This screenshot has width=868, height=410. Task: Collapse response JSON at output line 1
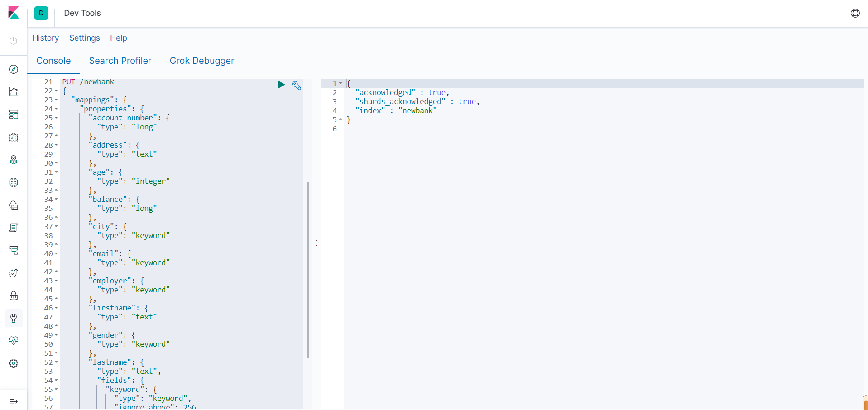coord(340,84)
